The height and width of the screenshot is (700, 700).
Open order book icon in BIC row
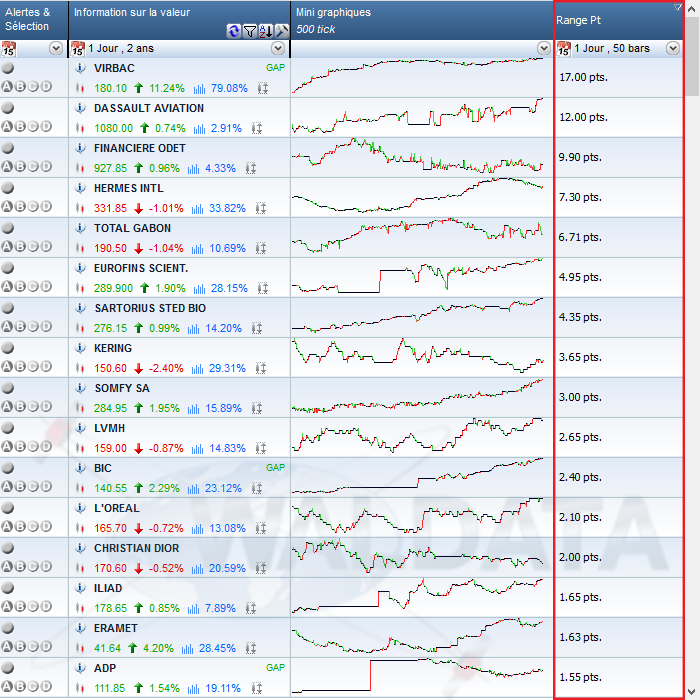tap(257, 488)
